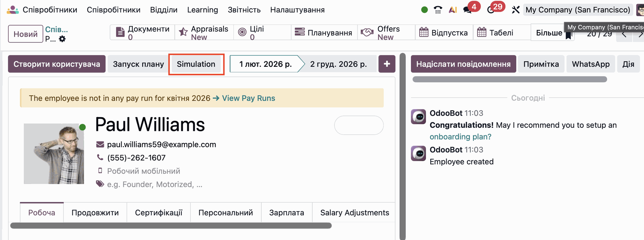Open the debug tools wrench icon

click(x=516, y=10)
